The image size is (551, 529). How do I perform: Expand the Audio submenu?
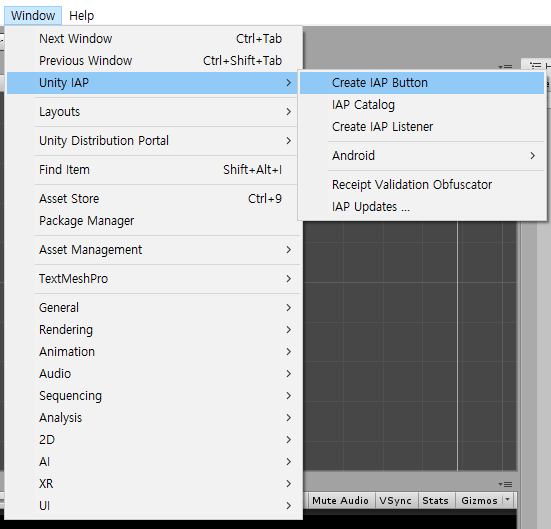pos(153,374)
